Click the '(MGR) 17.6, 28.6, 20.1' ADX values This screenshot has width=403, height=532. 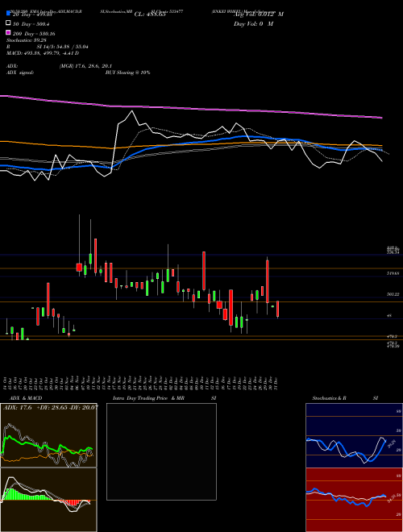pos(85,66)
